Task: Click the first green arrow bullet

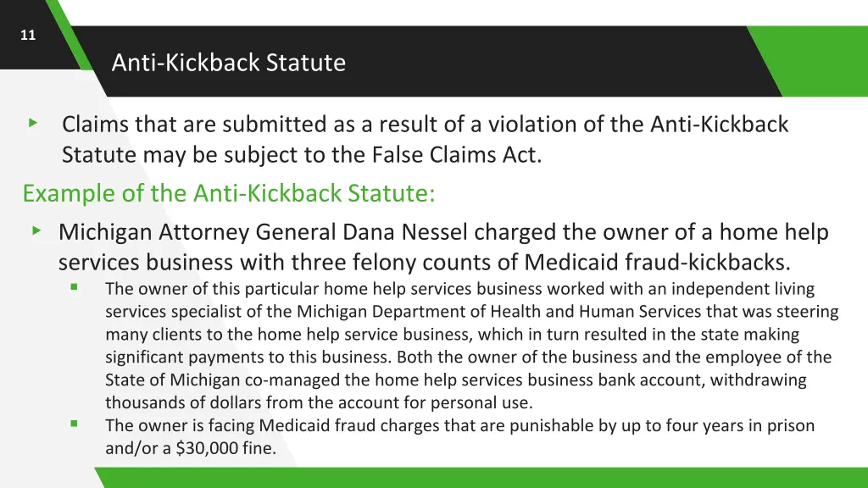Action: [x=33, y=123]
